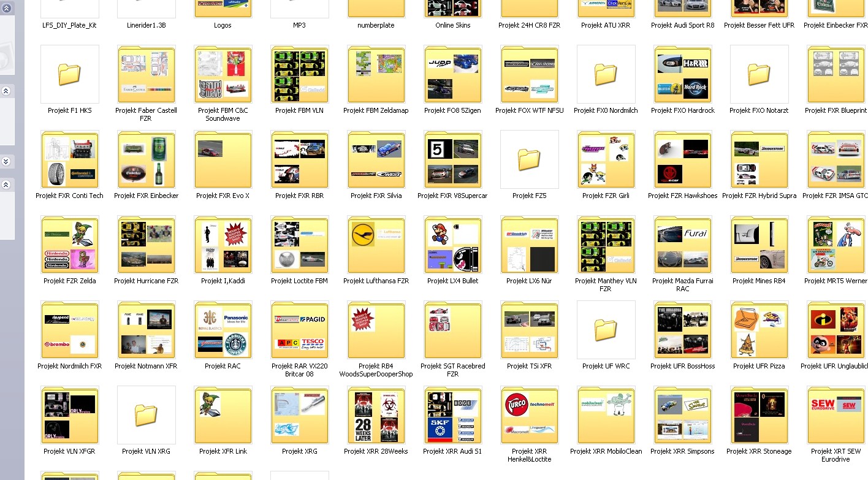Screen dimensions: 868x480
Task: Select the Projekt FZR Girli label
Action: pos(606,196)
